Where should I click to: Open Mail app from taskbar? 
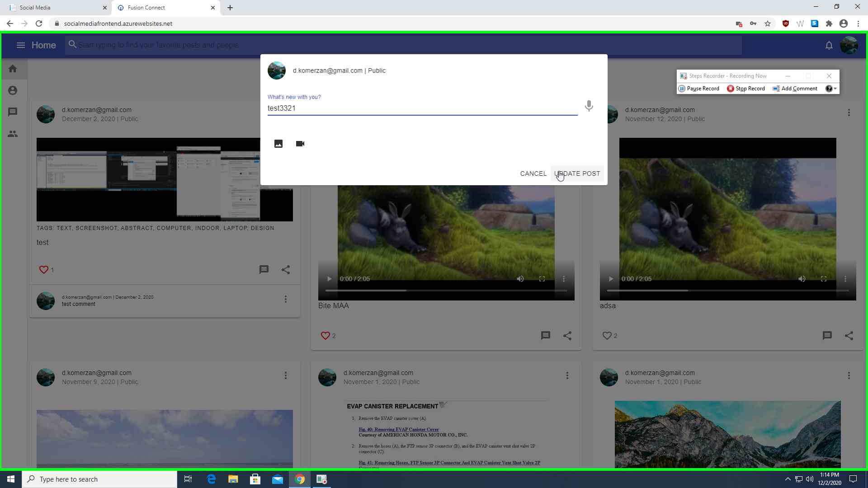278,479
